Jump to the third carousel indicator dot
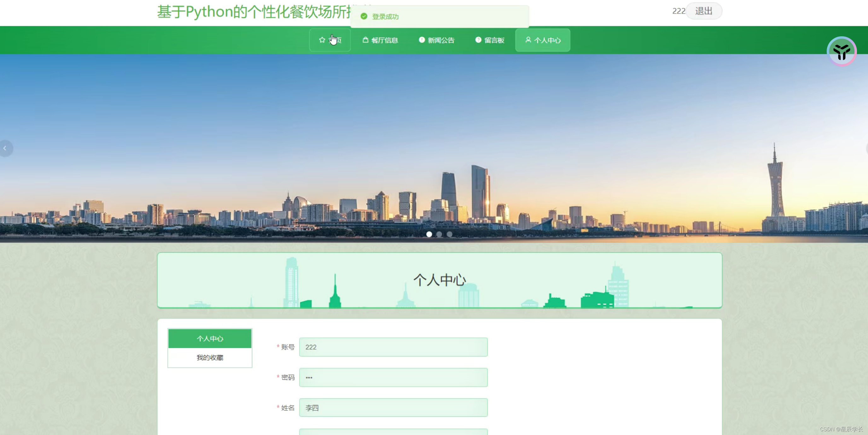Screen dimensions: 868x435 [450, 234]
